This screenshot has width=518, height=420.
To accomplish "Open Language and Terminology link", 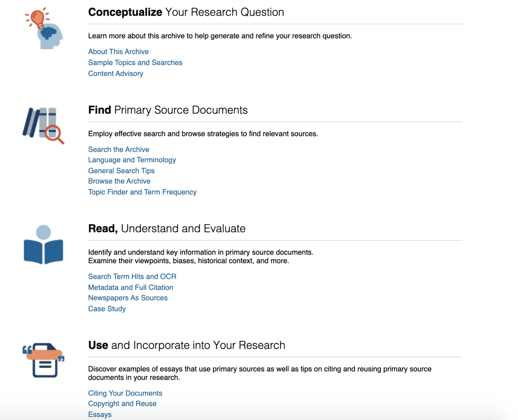I will click(132, 160).
